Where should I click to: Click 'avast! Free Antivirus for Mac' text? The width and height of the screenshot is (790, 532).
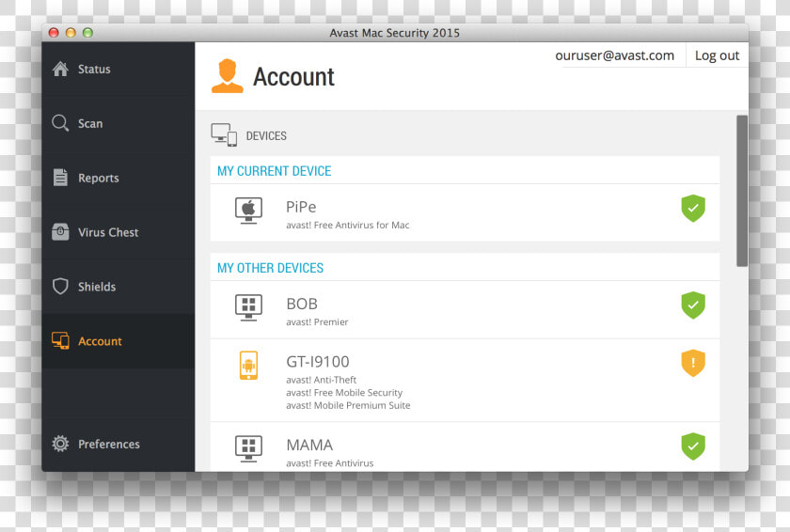[x=348, y=225]
